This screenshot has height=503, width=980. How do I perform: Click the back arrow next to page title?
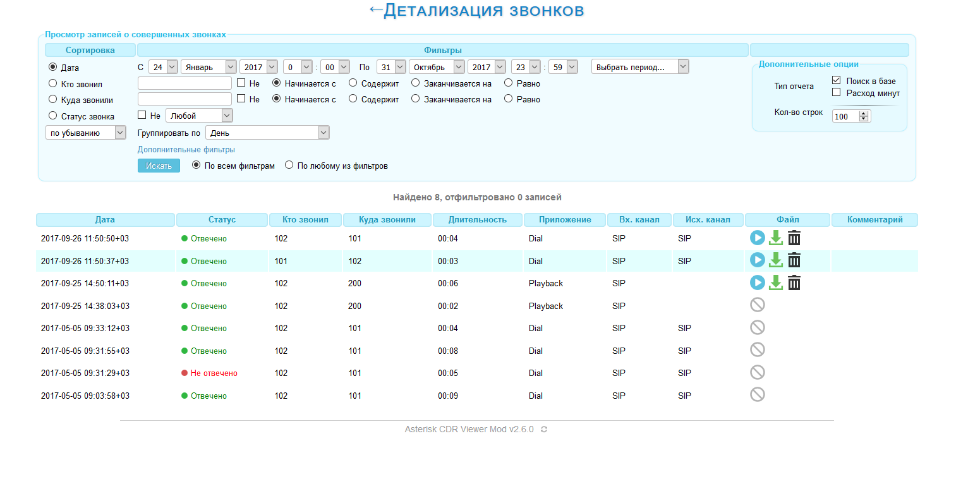[x=376, y=9]
